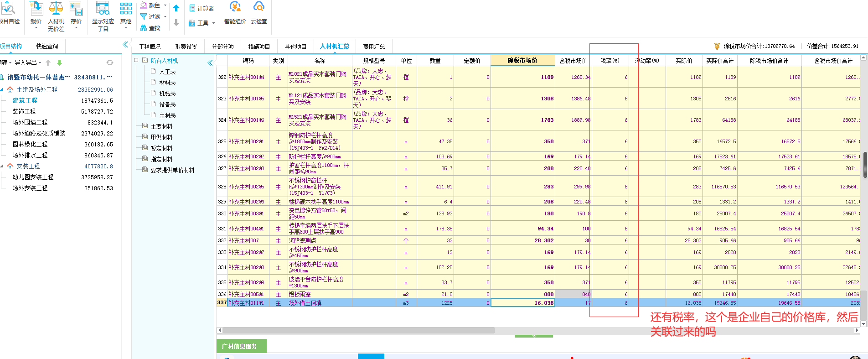
Task: Click the table icon beside 暂定材料
Action: tap(145, 148)
